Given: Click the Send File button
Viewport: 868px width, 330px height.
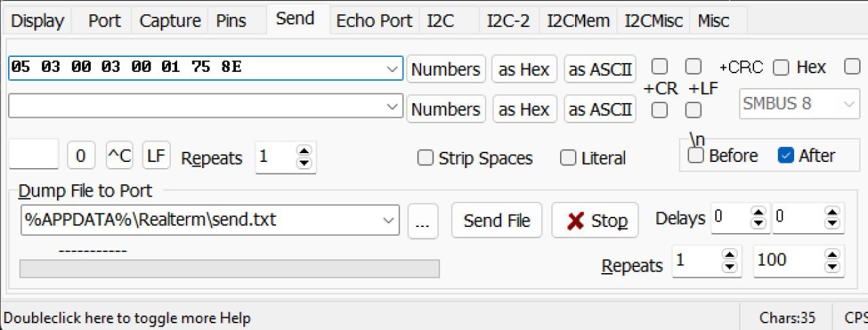Looking at the screenshot, I should pyautogui.click(x=497, y=221).
